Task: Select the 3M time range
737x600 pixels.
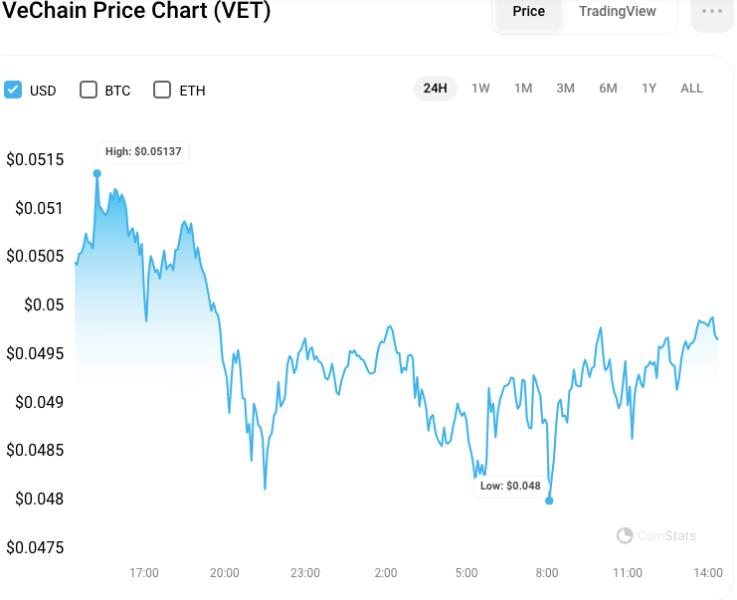Action: 566,88
